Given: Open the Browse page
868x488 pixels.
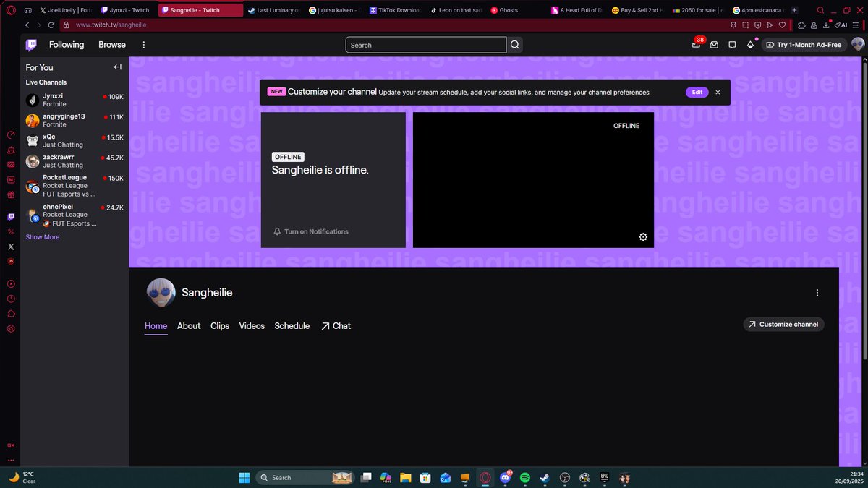Looking at the screenshot, I should 112,45.
